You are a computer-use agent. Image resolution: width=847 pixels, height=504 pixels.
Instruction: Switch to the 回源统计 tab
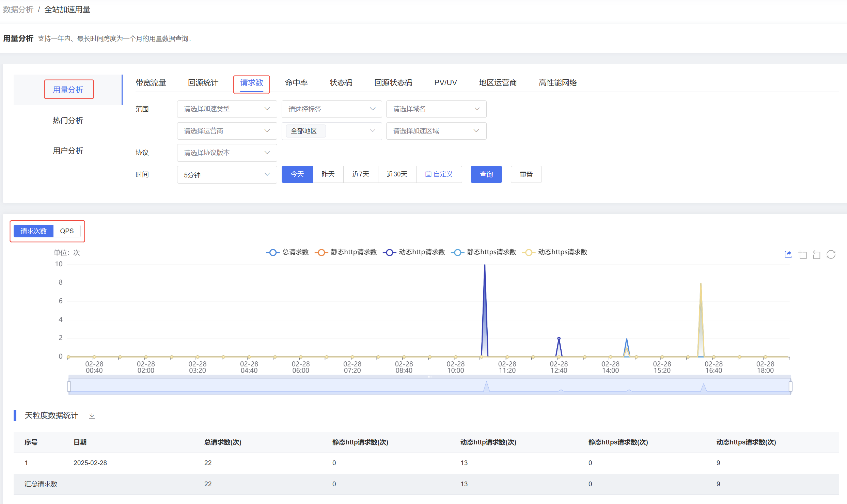point(203,83)
